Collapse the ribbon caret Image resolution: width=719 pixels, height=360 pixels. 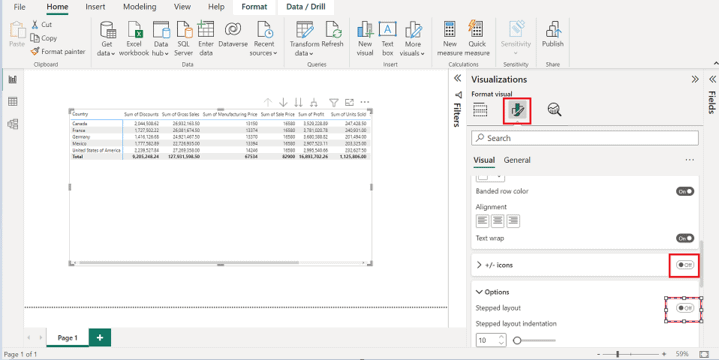tap(716, 64)
